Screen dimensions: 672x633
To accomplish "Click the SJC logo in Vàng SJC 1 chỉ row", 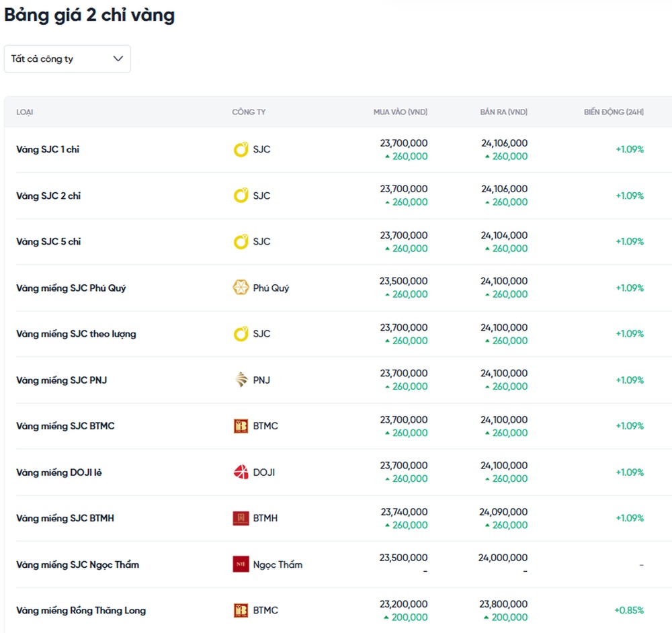I will (x=241, y=150).
